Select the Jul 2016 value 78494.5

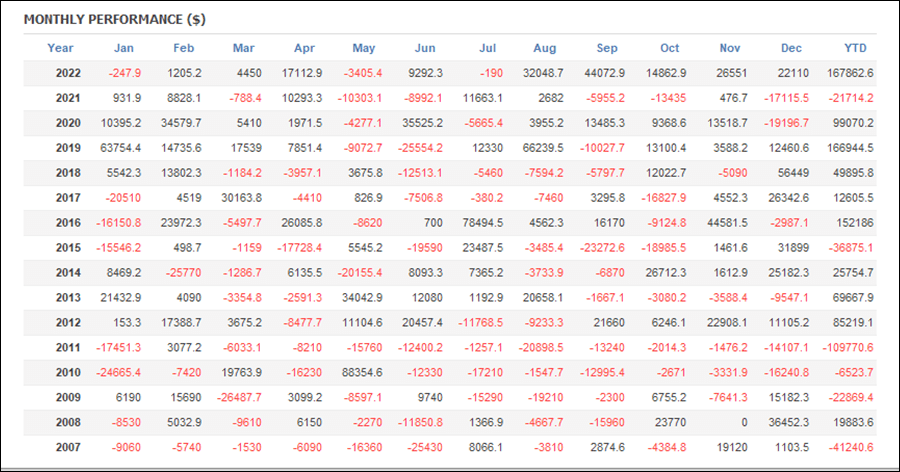(483, 223)
